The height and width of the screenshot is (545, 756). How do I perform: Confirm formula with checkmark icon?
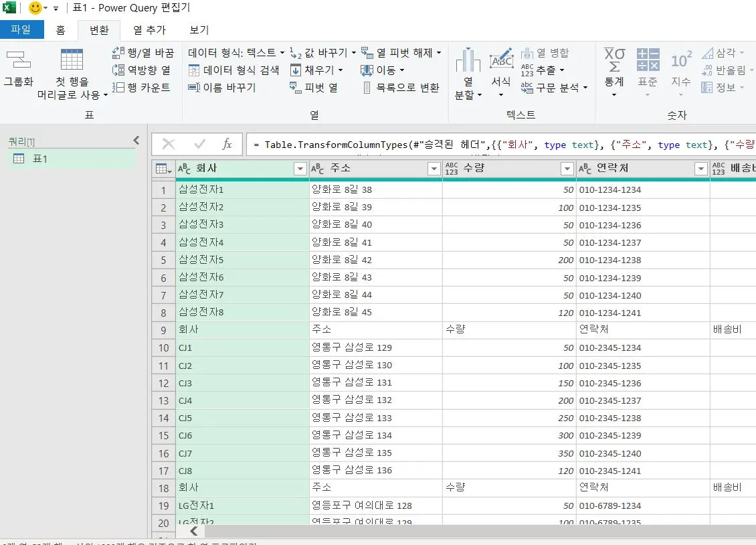click(x=199, y=144)
